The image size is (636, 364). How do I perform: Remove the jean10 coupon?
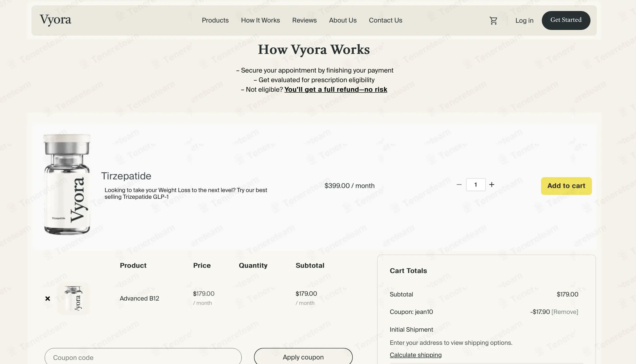[x=565, y=312]
